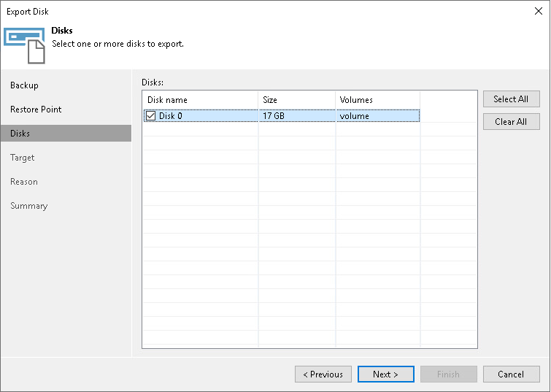Select the 'volume' cell of Disk 0
The width and height of the screenshot is (551, 392).
(378, 115)
